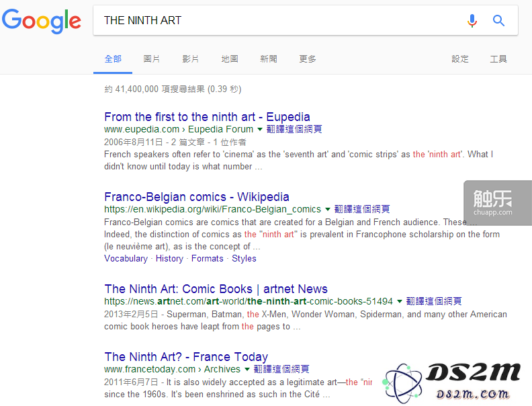Expand dropdown arrow next to Eupedia Forum
This screenshot has width=532, height=406.
(260, 129)
